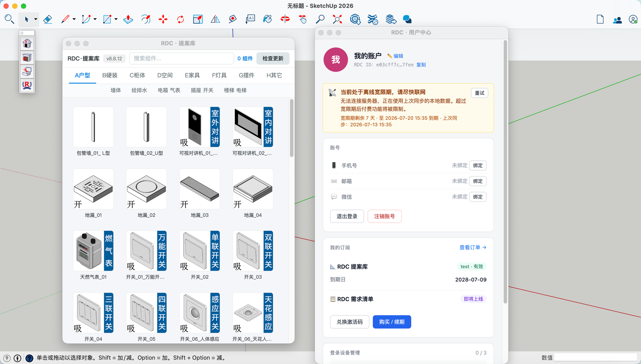Click the 注销账号 button

coord(384,216)
